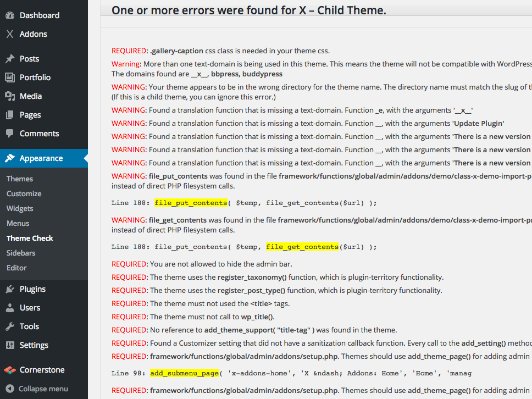Click the register_post_type() required message
Screen dimensions: 532x399
(x=277, y=290)
